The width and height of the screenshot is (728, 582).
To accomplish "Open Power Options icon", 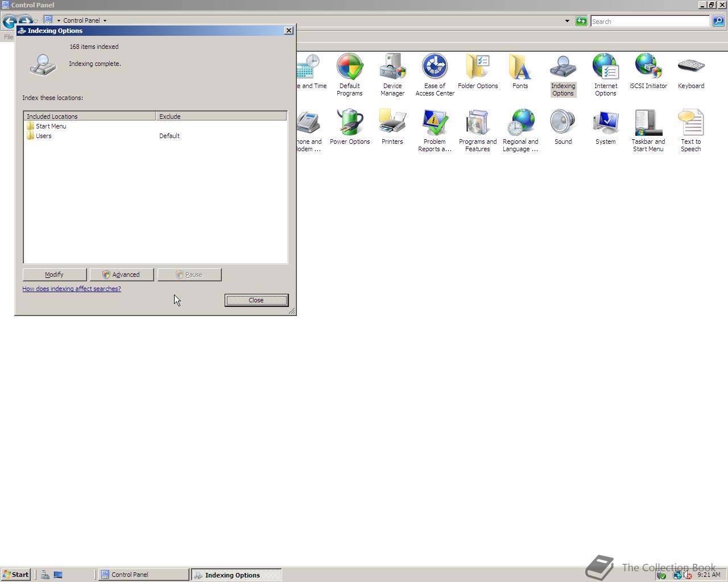I will [x=349, y=127].
